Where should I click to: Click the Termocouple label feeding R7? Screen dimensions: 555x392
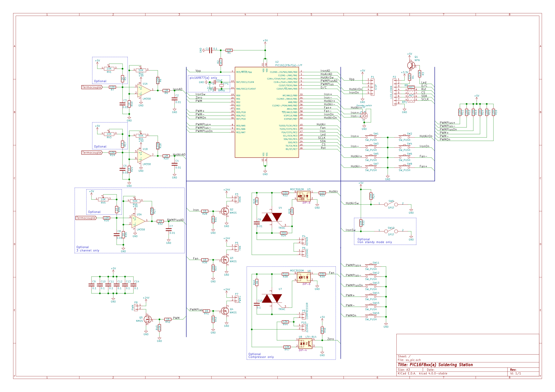(92, 87)
